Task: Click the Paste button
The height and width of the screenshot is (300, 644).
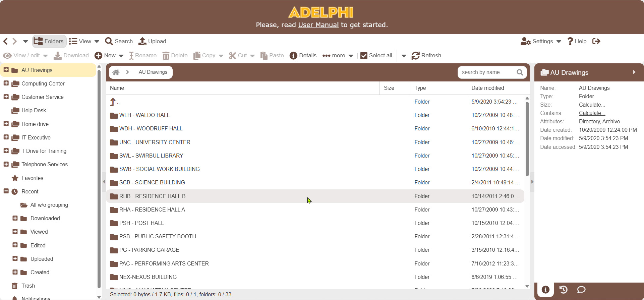Action: [272, 55]
